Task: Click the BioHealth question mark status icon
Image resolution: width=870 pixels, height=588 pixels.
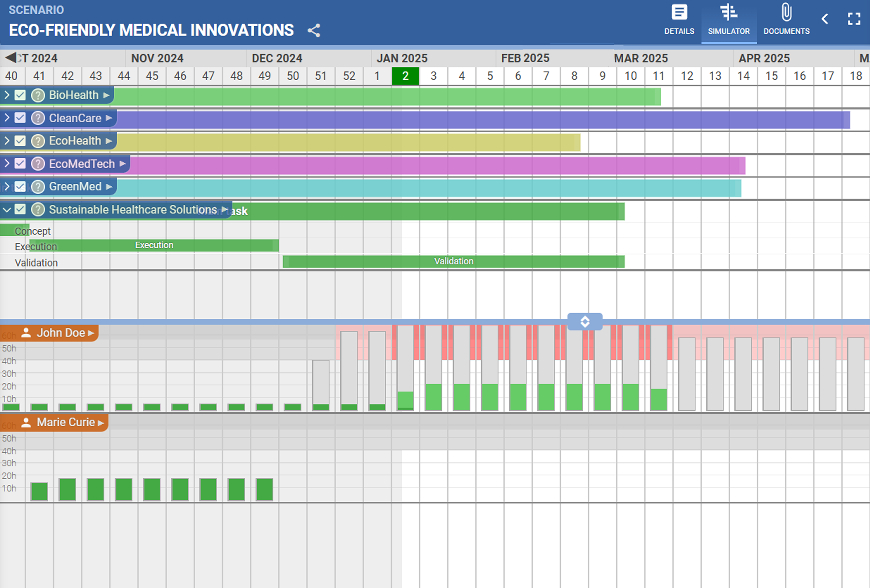Action: (38, 95)
